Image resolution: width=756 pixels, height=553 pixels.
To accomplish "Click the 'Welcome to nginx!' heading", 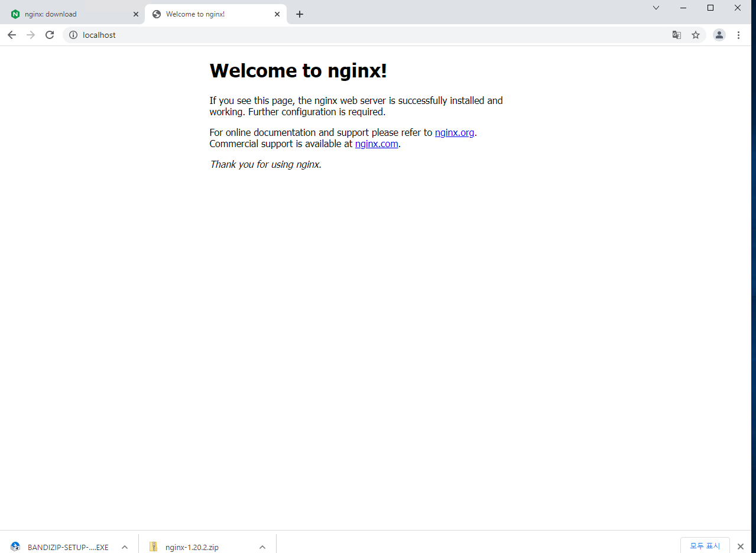I will click(x=298, y=70).
